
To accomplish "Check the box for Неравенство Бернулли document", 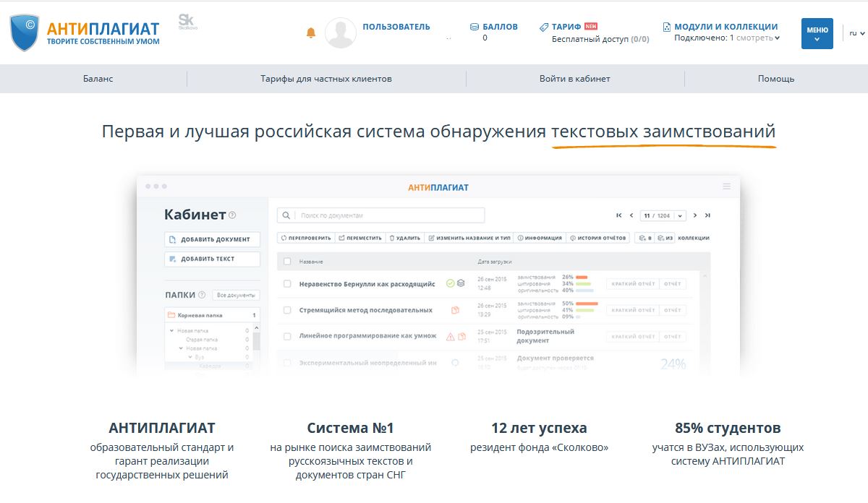I will click(x=287, y=284).
